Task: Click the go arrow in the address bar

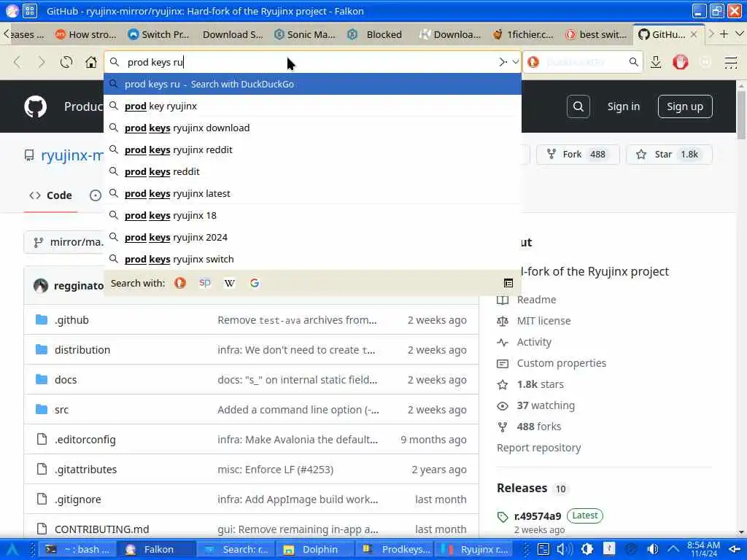Action: point(503,62)
